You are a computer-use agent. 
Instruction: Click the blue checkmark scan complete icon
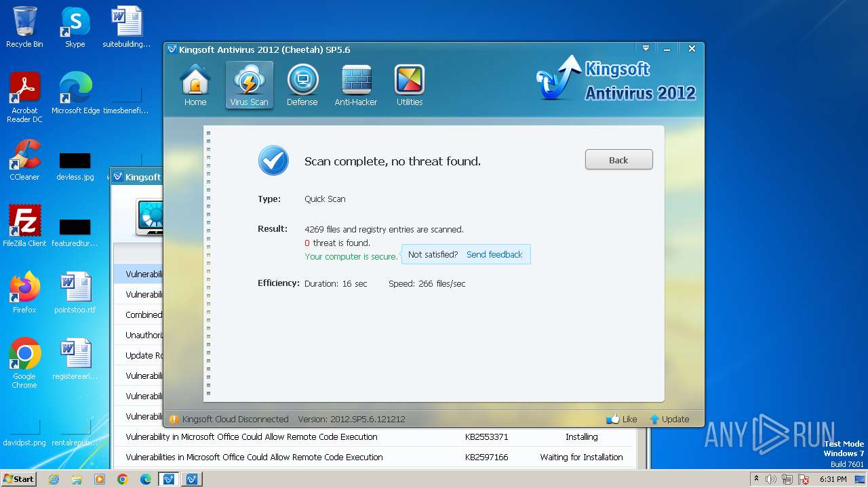pos(273,161)
